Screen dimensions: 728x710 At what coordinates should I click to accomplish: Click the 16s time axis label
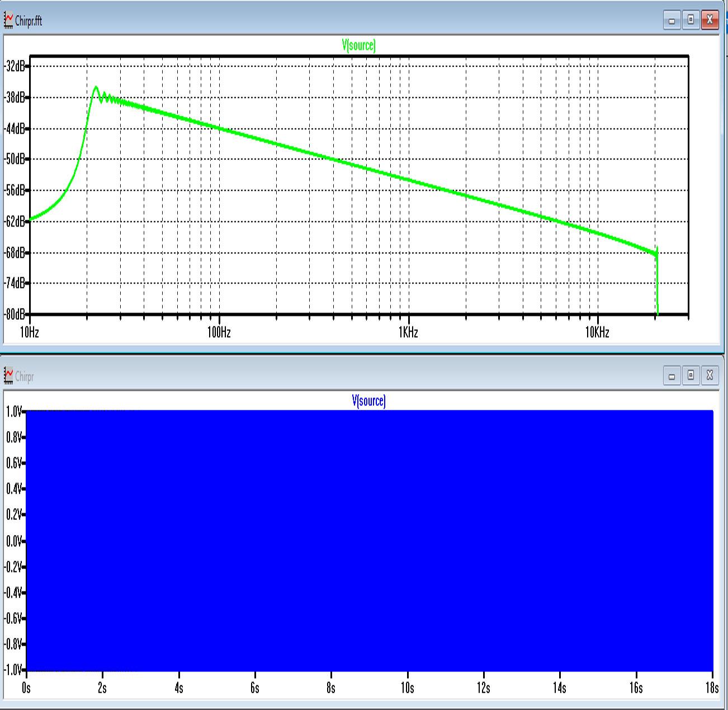(636, 688)
